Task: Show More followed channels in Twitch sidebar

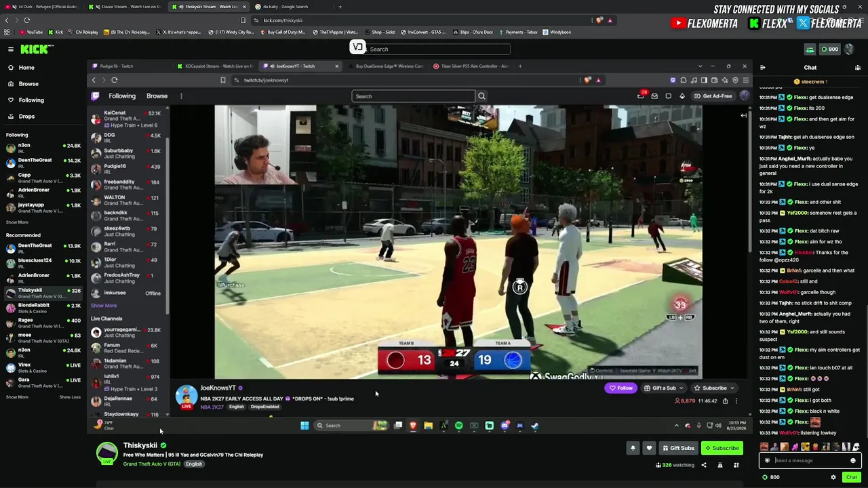Action: point(104,306)
